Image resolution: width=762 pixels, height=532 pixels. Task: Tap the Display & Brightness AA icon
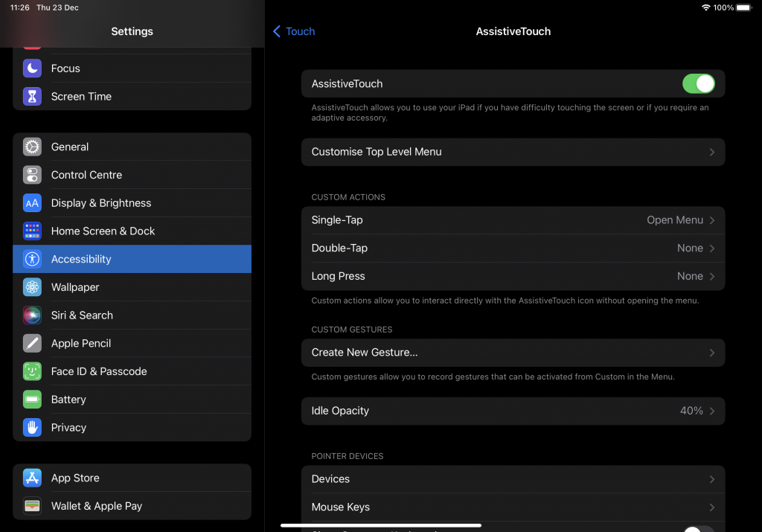(32, 203)
